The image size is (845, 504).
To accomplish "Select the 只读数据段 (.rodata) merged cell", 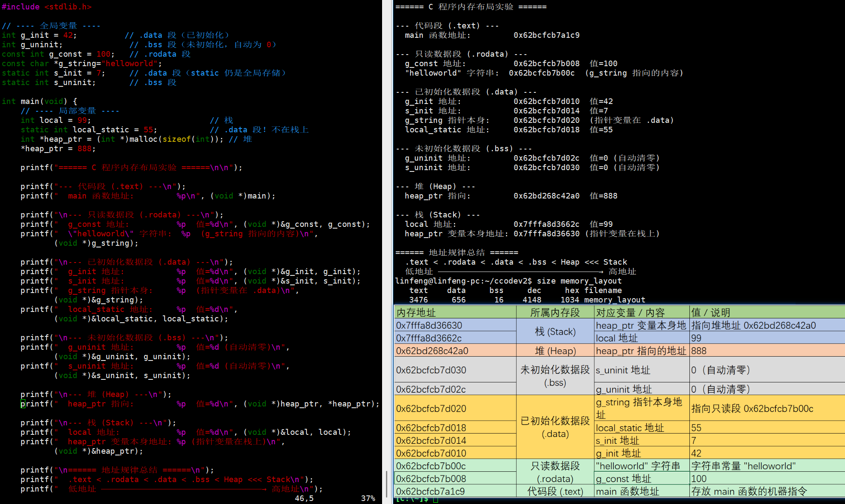I will click(555, 472).
